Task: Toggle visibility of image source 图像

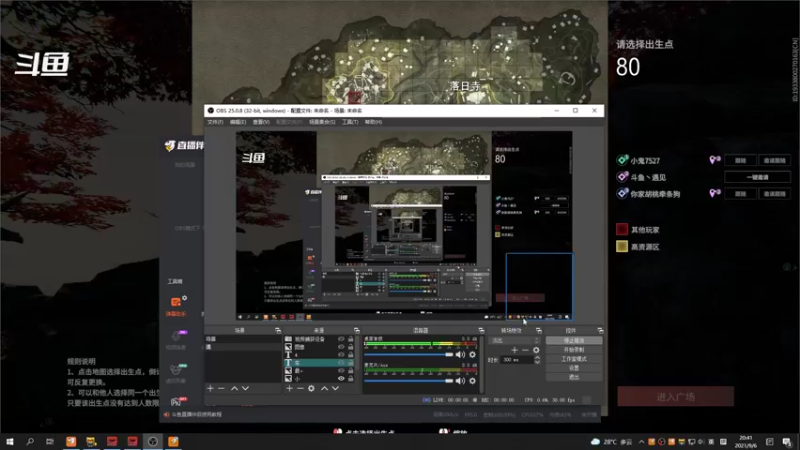Action: (x=341, y=347)
